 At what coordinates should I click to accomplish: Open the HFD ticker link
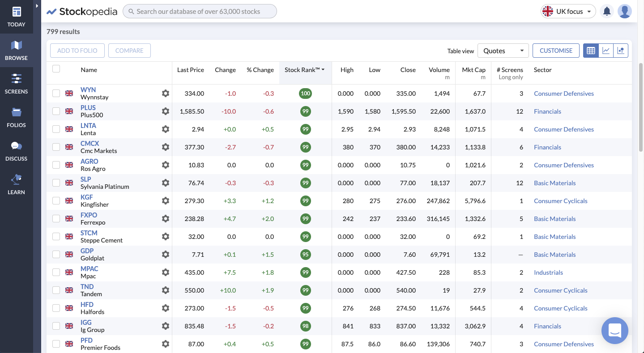(x=87, y=305)
